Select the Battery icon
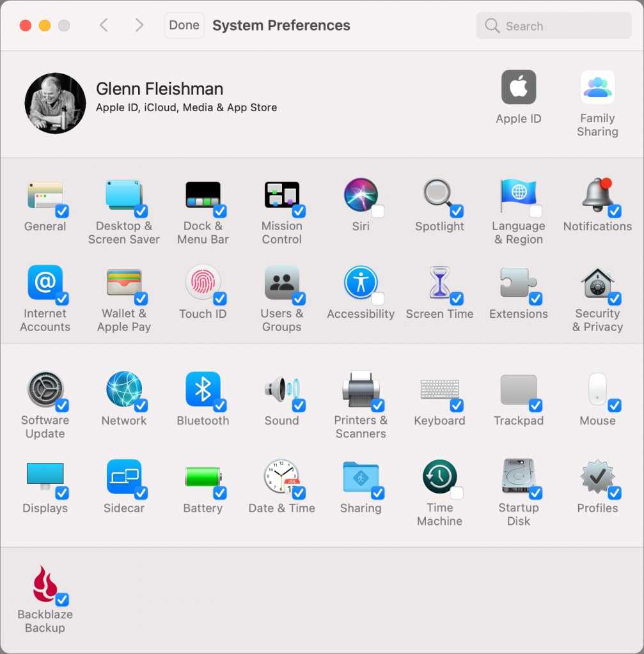Screen dimensions: 644x654 click(x=203, y=477)
